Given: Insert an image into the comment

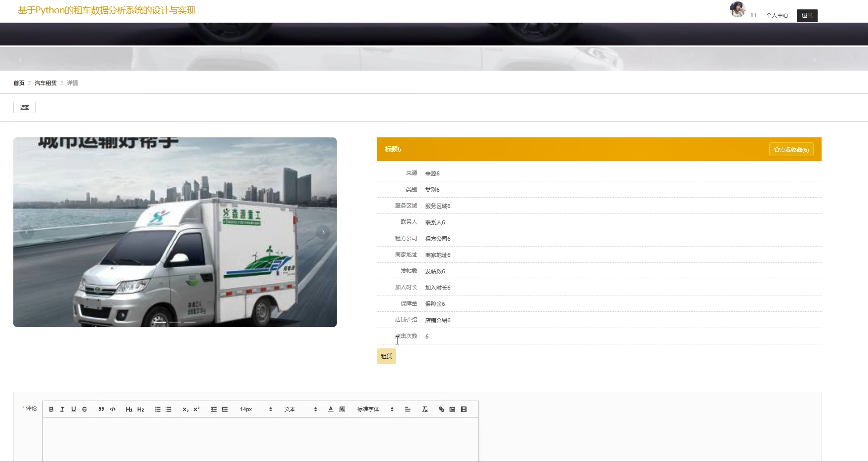Looking at the screenshot, I should click(x=452, y=409).
